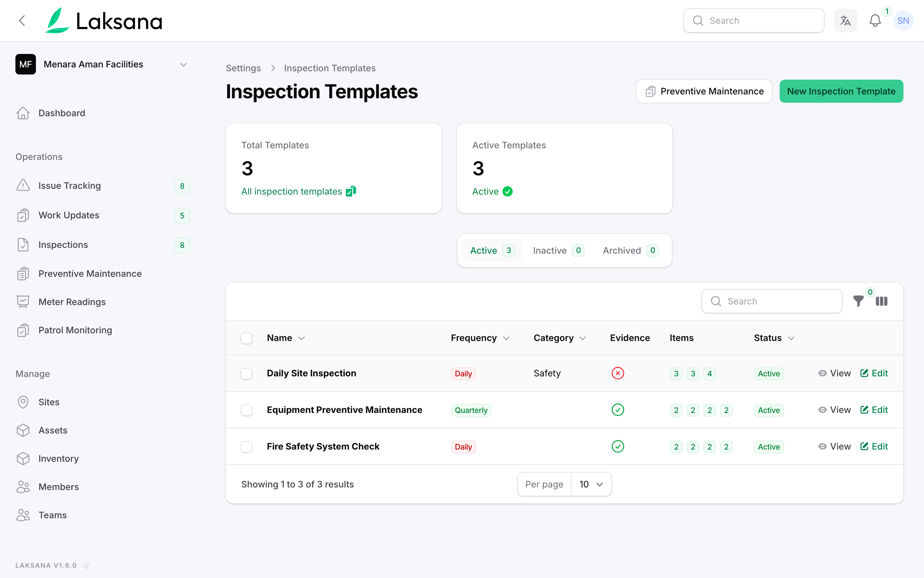Click the green check icon in Active Templates card
This screenshot has height=578, width=924.
508,191
